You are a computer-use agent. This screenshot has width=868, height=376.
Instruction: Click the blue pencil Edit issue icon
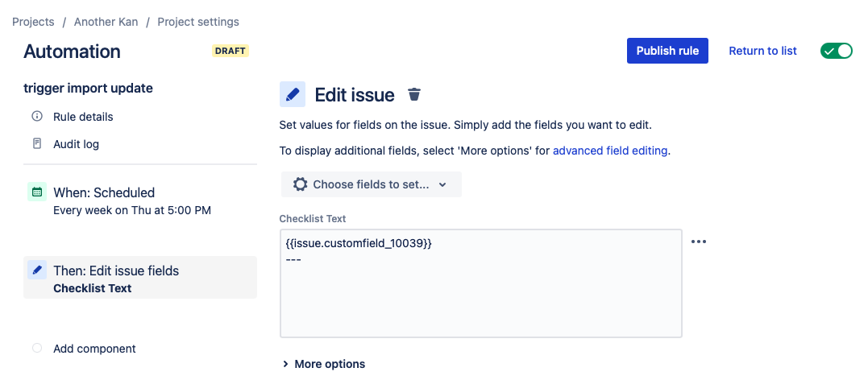(x=293, y=95)
